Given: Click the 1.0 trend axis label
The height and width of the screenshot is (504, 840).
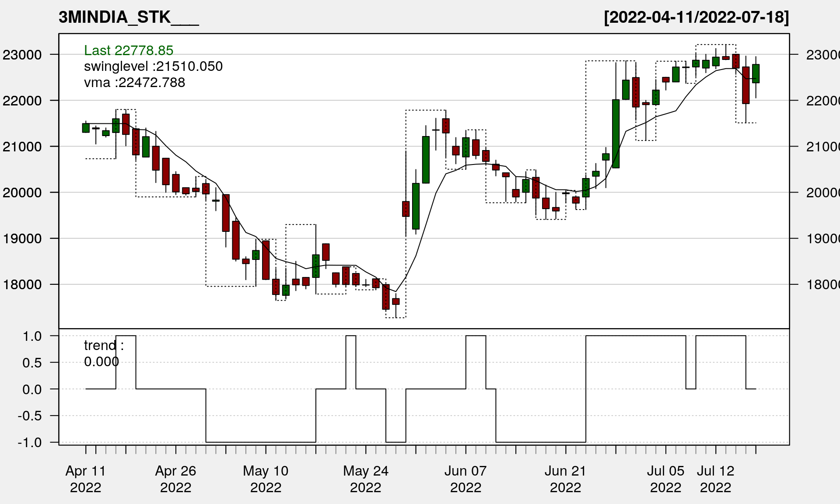Looking at the screenshot, I should [32, 336].
